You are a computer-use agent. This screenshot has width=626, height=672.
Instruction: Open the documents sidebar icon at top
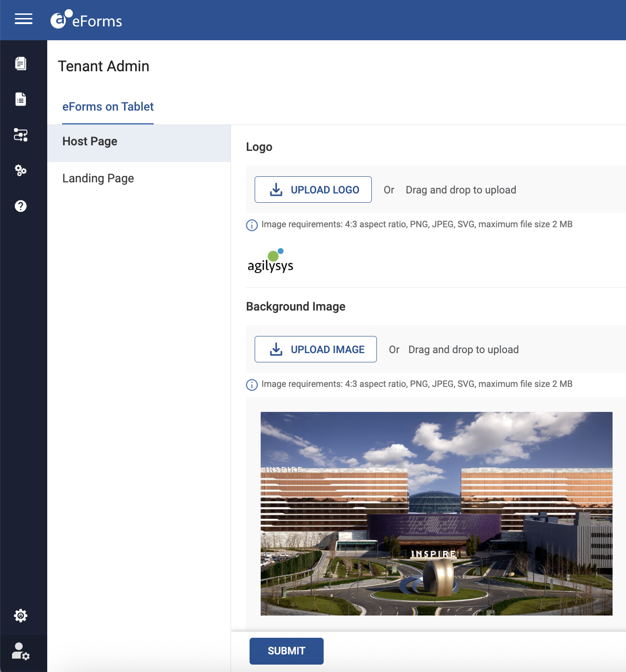click(21, 63)
